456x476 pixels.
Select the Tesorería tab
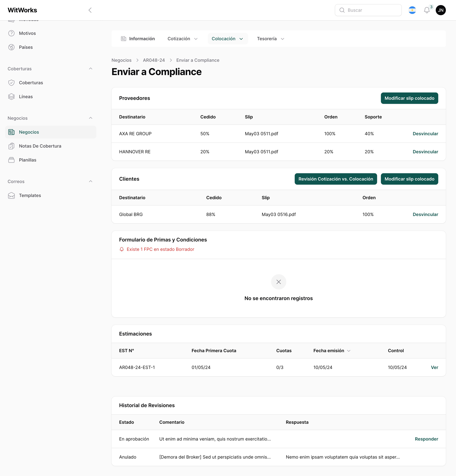click(270, 39)
